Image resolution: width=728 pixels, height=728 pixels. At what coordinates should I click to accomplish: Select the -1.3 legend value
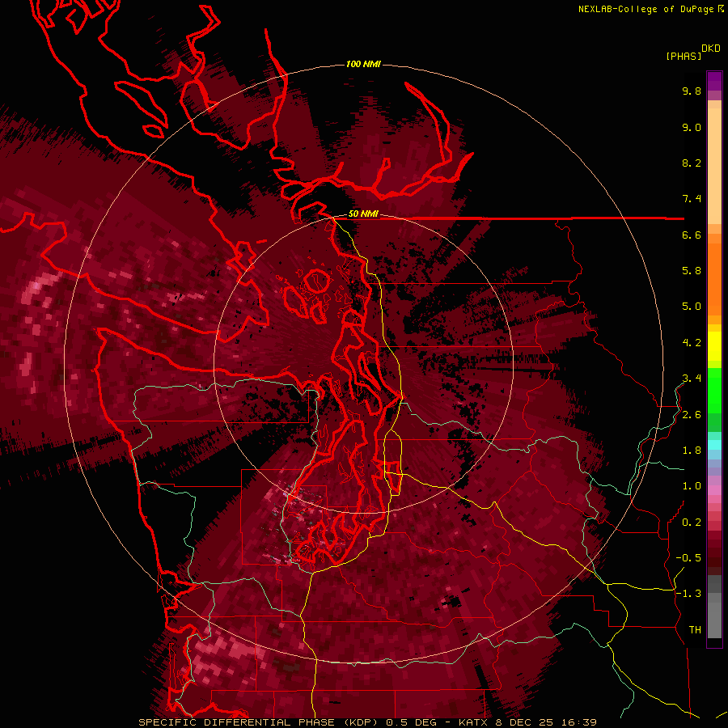(x=688, y=595)
